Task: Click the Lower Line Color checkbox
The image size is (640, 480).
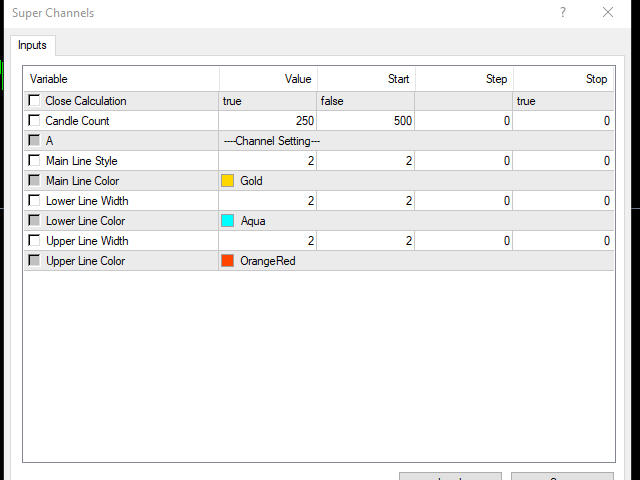Action: (34, 220)
